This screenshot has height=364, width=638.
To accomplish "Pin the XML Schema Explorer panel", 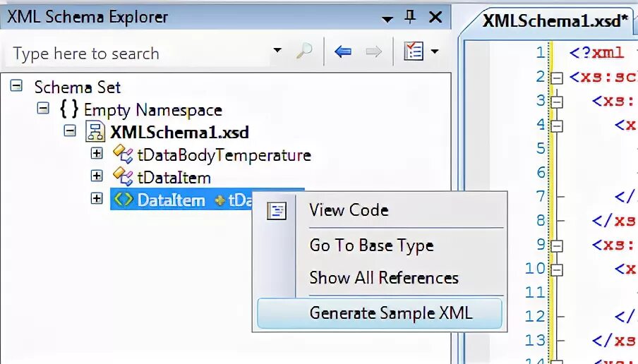I will click(x=410, y=17).
